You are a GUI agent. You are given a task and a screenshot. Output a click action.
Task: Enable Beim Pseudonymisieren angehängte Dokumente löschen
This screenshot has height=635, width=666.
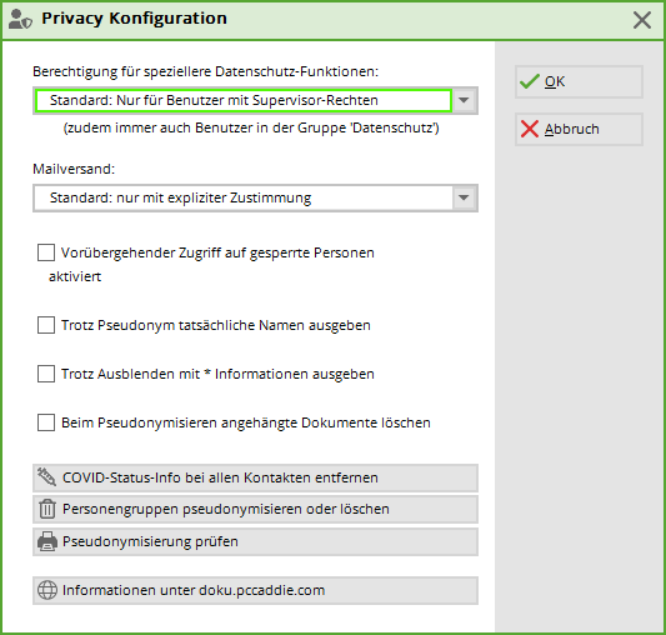click(46, 423)
